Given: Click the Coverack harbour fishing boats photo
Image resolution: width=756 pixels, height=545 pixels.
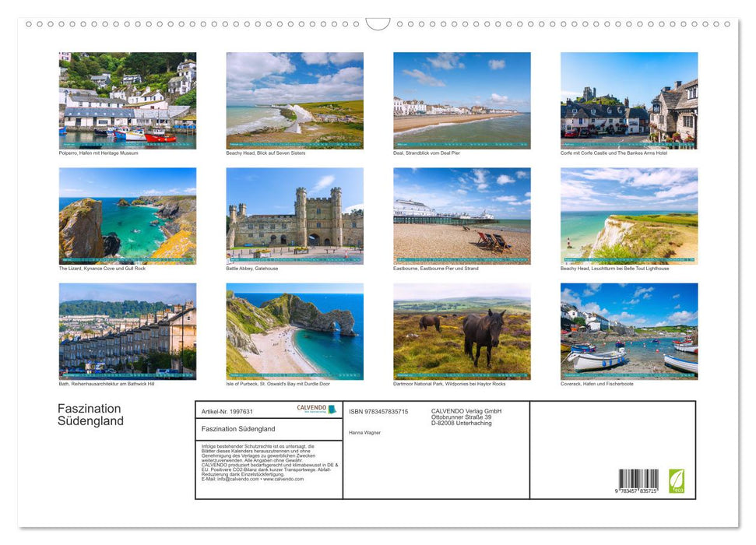Looking at the screenshot, I should 629,330.
